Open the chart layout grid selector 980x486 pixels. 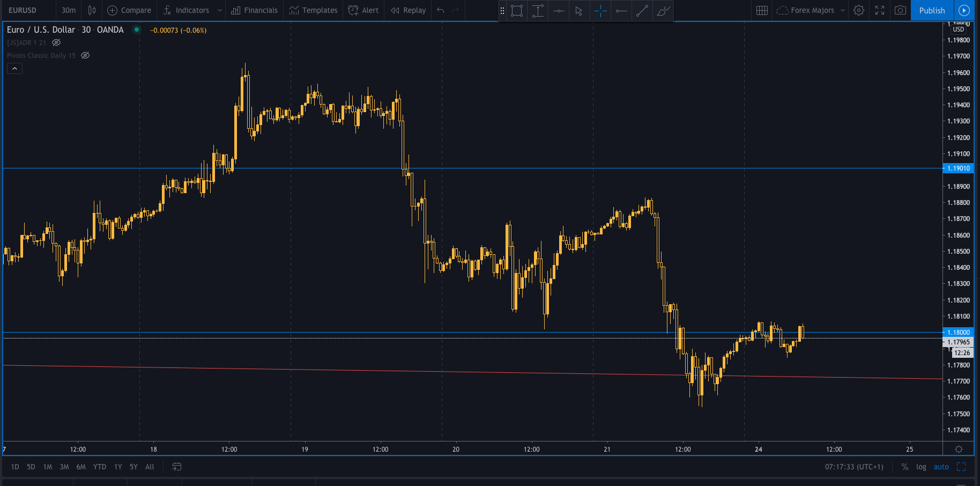[762, 10]
